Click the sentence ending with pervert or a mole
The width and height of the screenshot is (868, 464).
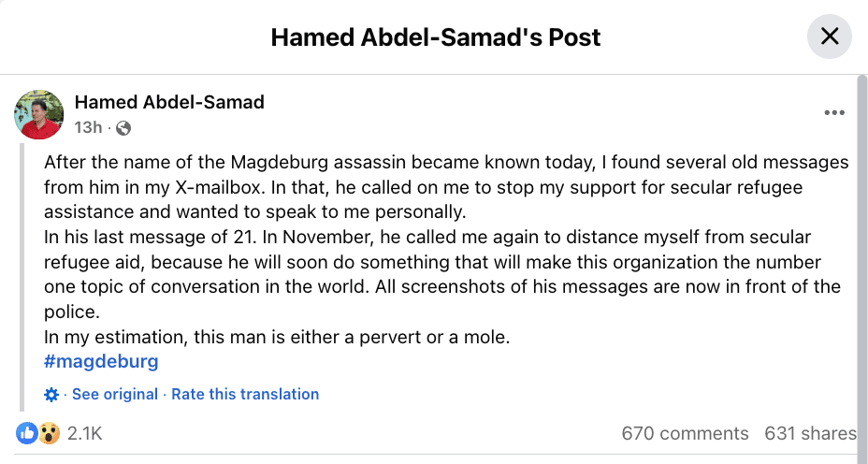click(277, 337)
